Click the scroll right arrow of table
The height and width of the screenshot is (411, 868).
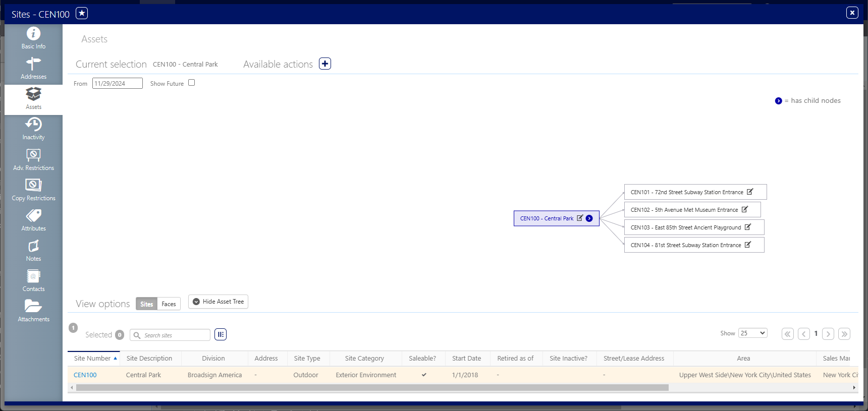coord(854,387)
